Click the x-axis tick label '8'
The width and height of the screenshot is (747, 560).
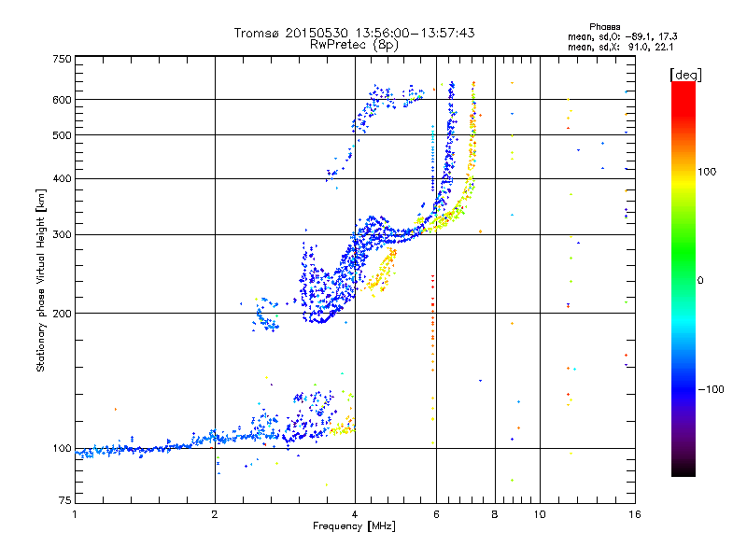(x=495, y=514)
